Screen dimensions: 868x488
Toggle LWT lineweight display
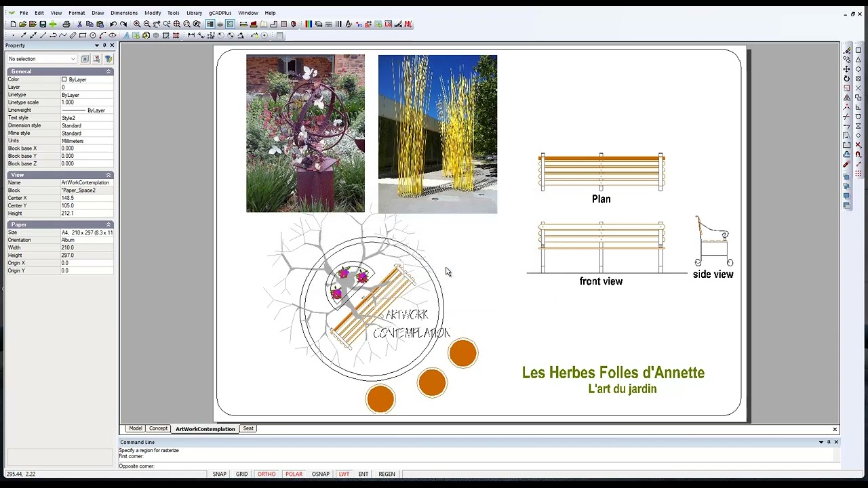coord(344,474)
